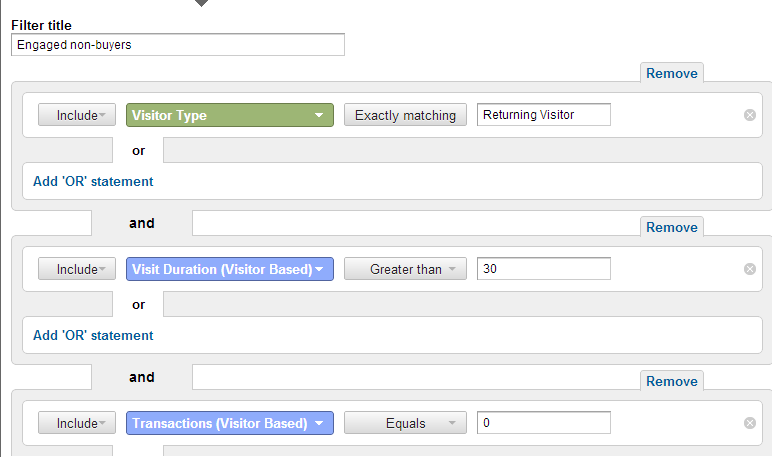Add 'OR' statement under Visit Duration

click(x=93, y=335)
